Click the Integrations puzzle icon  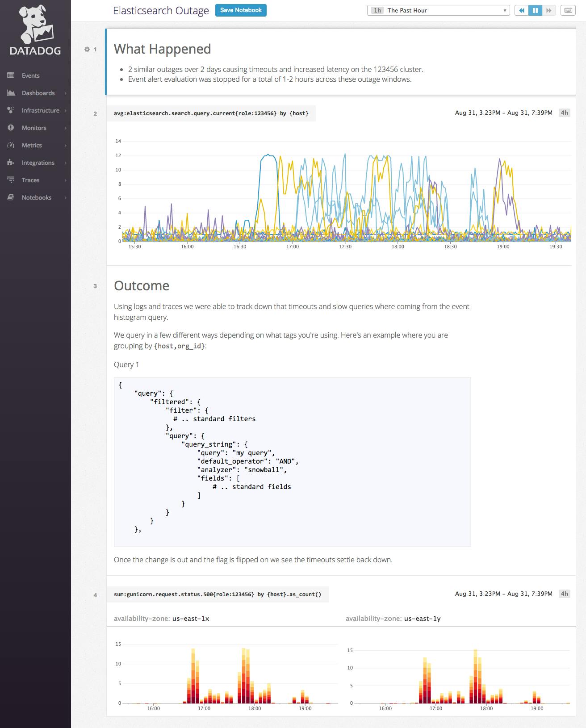(11, 163)
